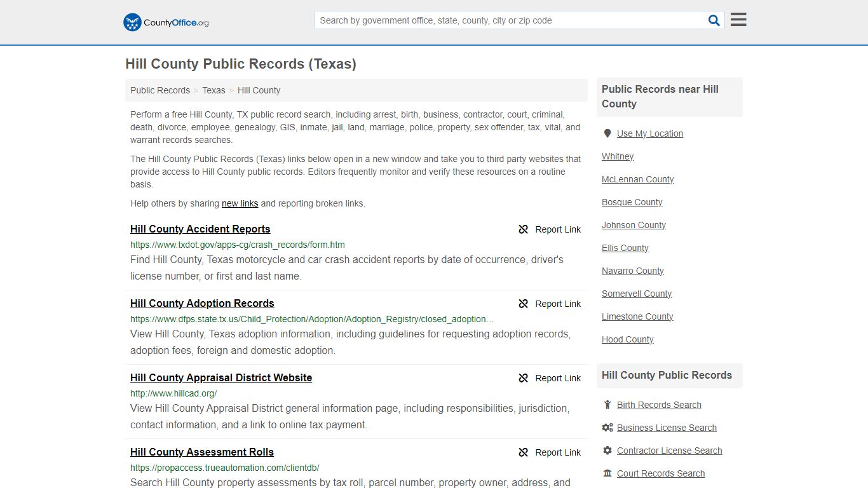This screenshot has height=488, width=868.
Task: Open Ellis County link
Action: pyautogui.click(x=625, y=248)
